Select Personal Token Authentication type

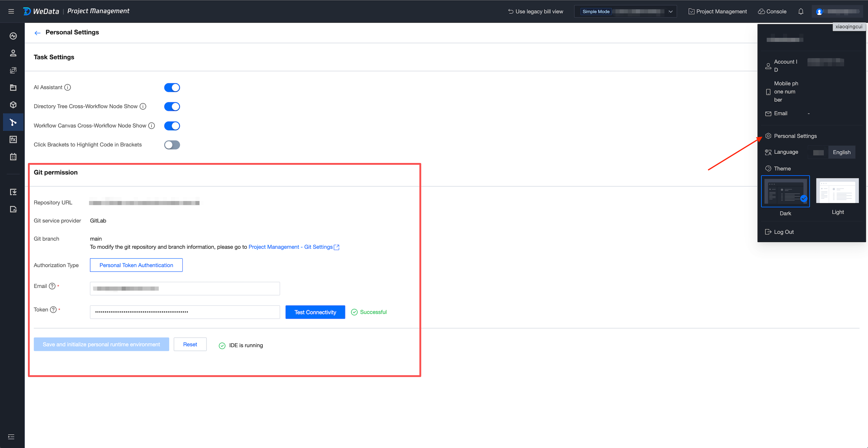pos(136,265)
